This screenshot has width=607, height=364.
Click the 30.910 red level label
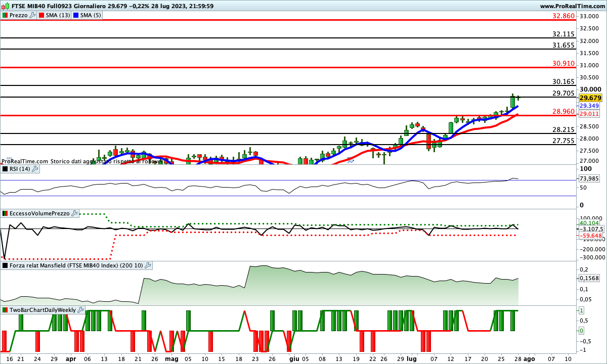[564, 63]
